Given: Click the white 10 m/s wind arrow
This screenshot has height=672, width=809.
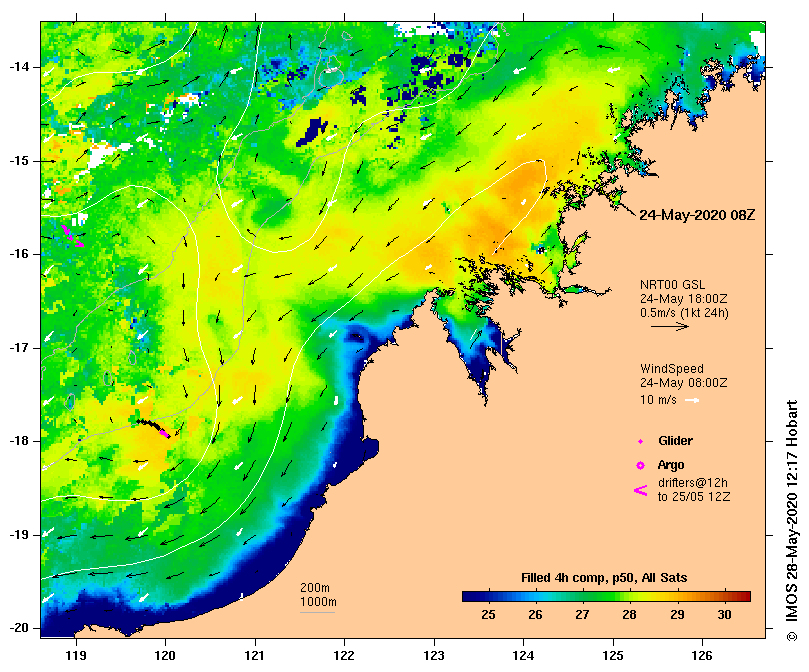Looking at the screenshot, I should (x=692, y=400).
